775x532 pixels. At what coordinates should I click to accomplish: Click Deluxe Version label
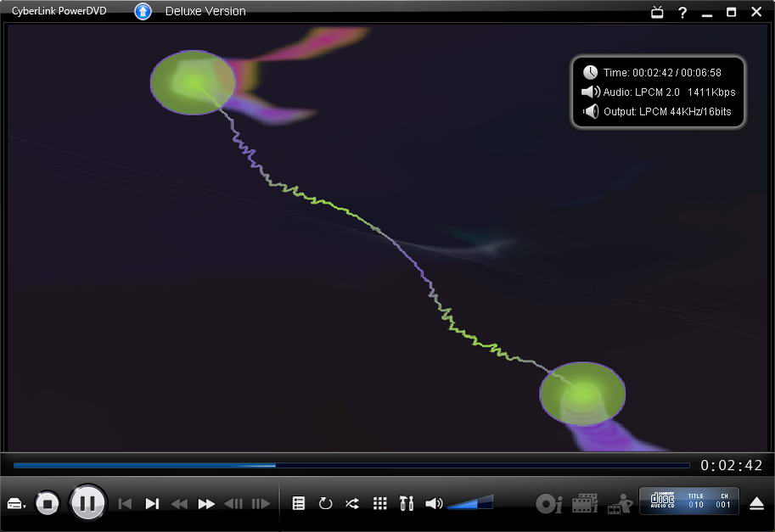click(x=205, y=11)
